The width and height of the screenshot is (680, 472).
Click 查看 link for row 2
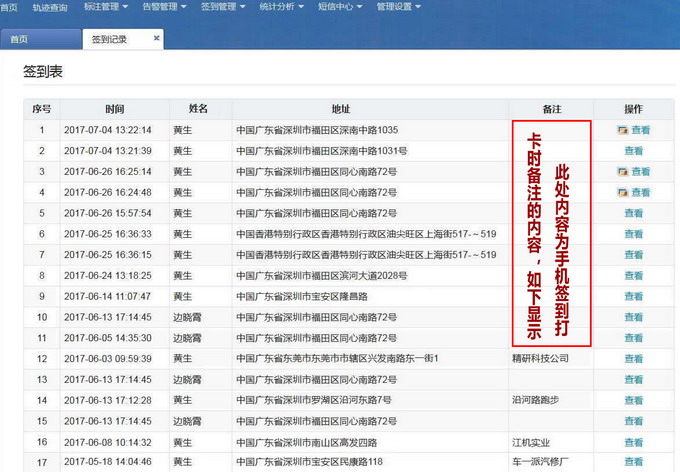634,151
